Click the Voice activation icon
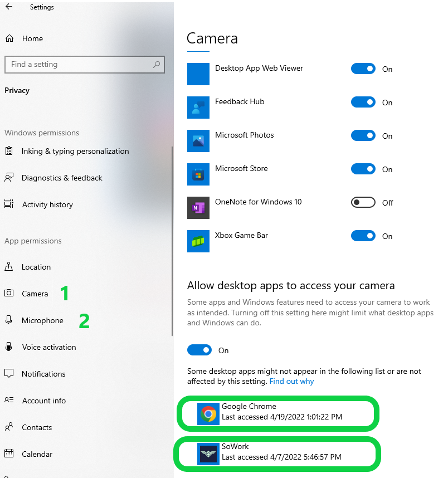The width and height of the screenshot is (448, 478). point(9,347)
